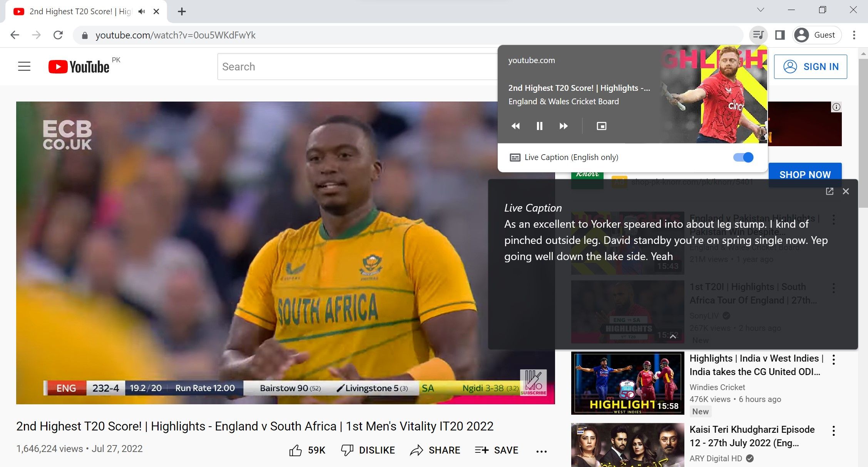Seek forward in media control popup
The image size is (868, 467).
(564, 126)
